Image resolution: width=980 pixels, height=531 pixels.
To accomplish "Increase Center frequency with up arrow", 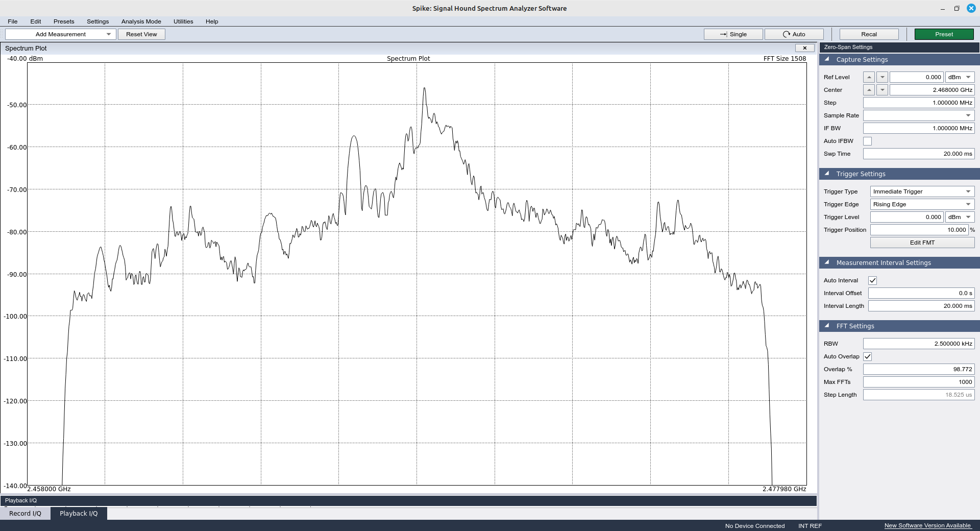I will tap(869, 90).
